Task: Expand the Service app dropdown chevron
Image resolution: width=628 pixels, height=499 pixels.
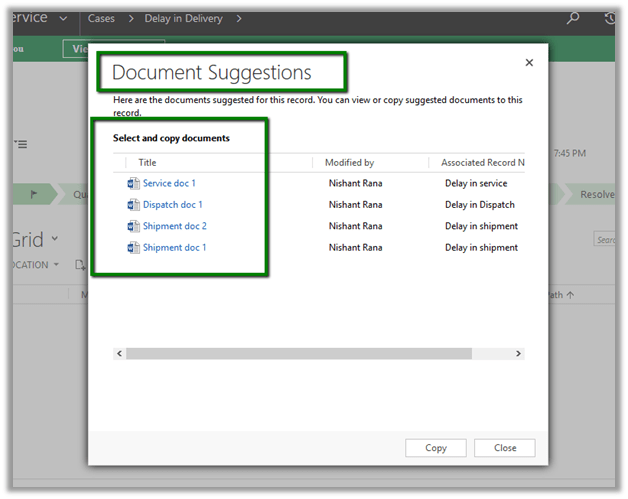Action: click(63, 18)
